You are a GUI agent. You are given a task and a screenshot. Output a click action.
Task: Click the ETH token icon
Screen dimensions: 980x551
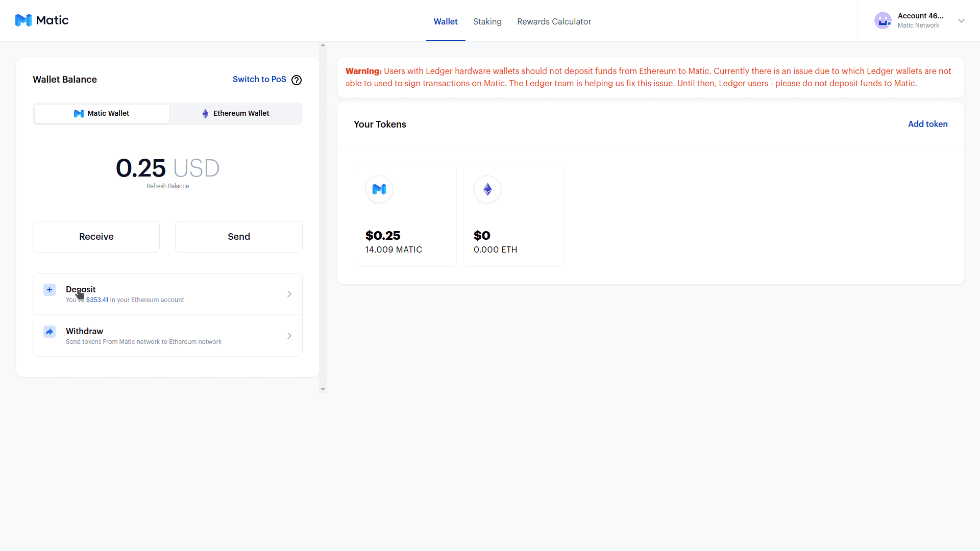(487, 189)
